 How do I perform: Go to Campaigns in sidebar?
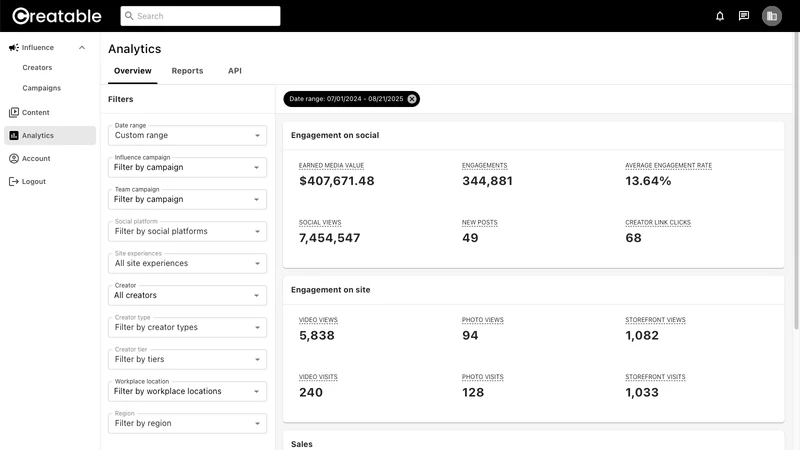coord(41,88)
